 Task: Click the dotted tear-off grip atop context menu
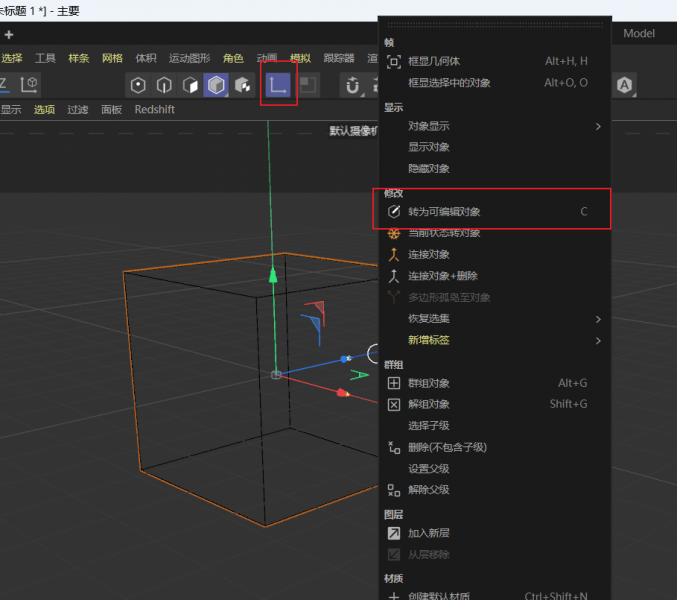(x=495, y=25)
